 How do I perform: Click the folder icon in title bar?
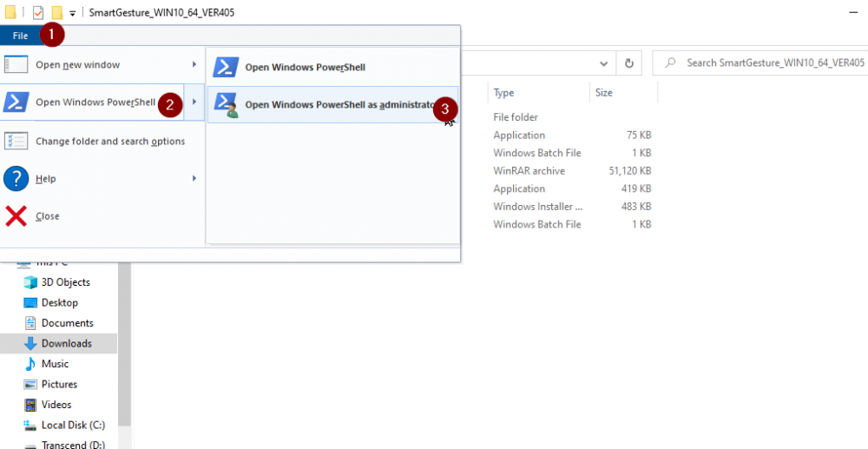click(10, 12)
